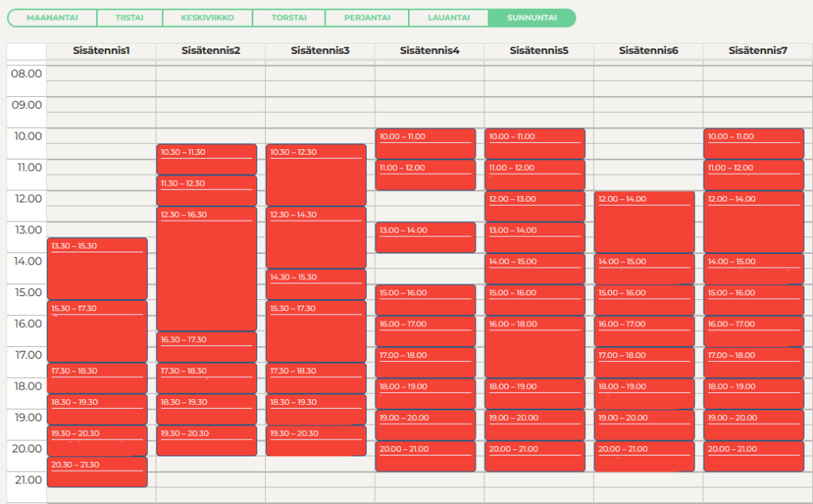Select the Sisätennis7 column header

(x=757, y=51)
